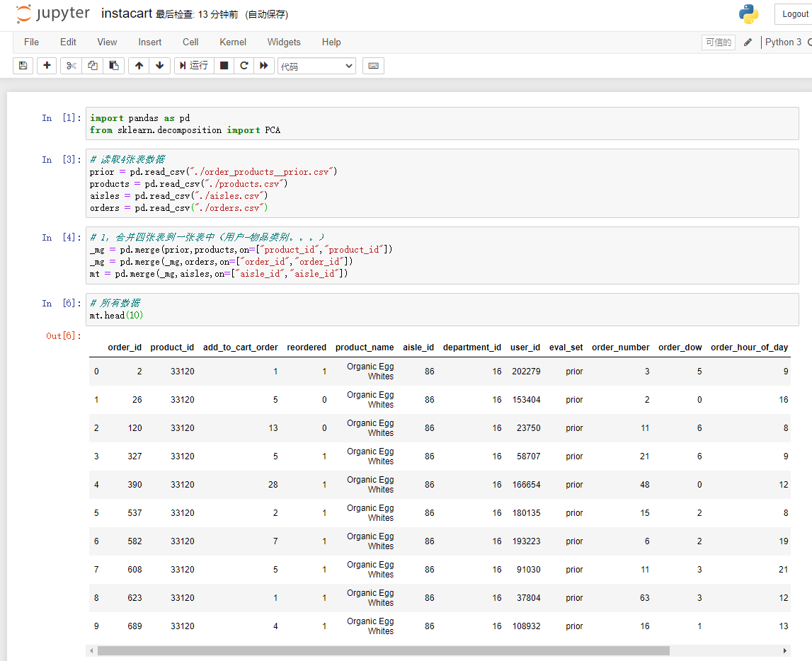Copy selected cells icon
The height and width of the screenshot is (661, 812).
click(92, 66)
